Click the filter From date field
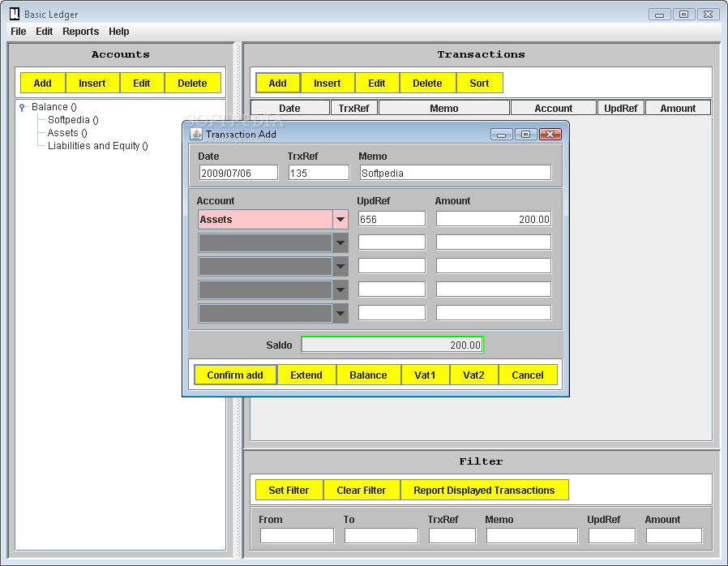This screenshot has height=566, width=728. [298, 535]
